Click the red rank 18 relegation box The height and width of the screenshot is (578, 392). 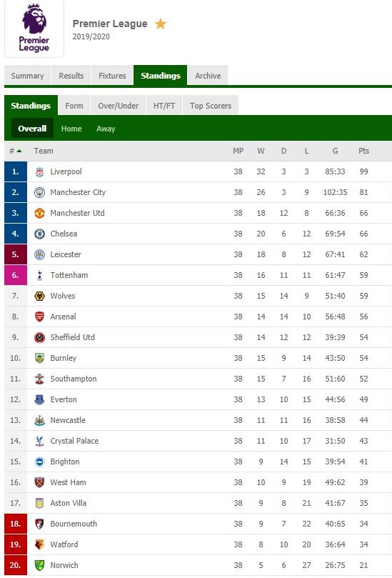16,524
